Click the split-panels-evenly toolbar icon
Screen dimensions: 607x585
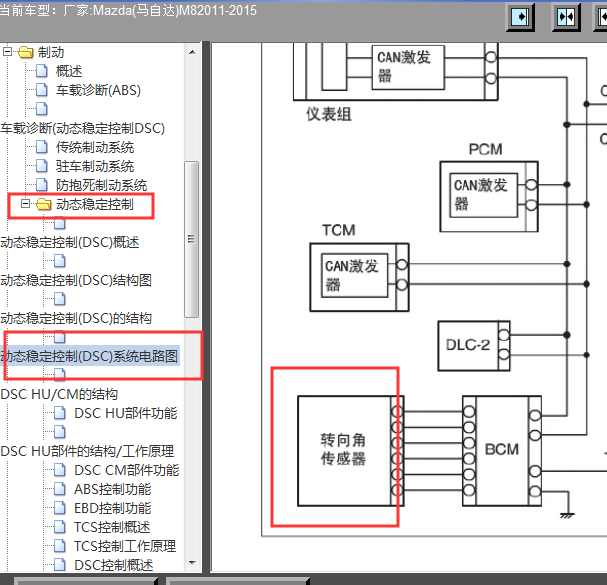point(566,17)
